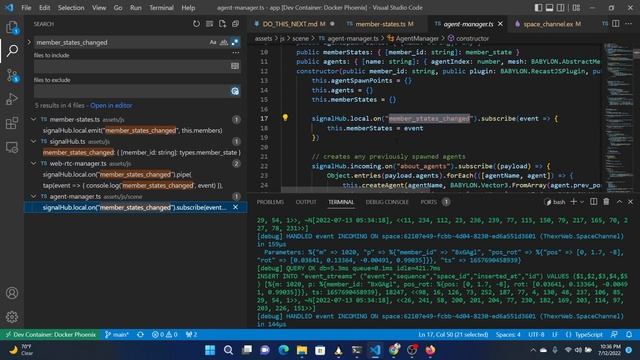640x360 pixels.
Task: Switch to the Debug Console tab
Action: click(x=387, y=202)
